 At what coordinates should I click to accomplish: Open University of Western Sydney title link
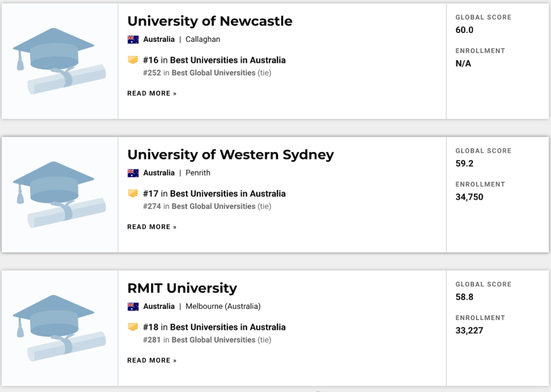click(x=231, y=155)
